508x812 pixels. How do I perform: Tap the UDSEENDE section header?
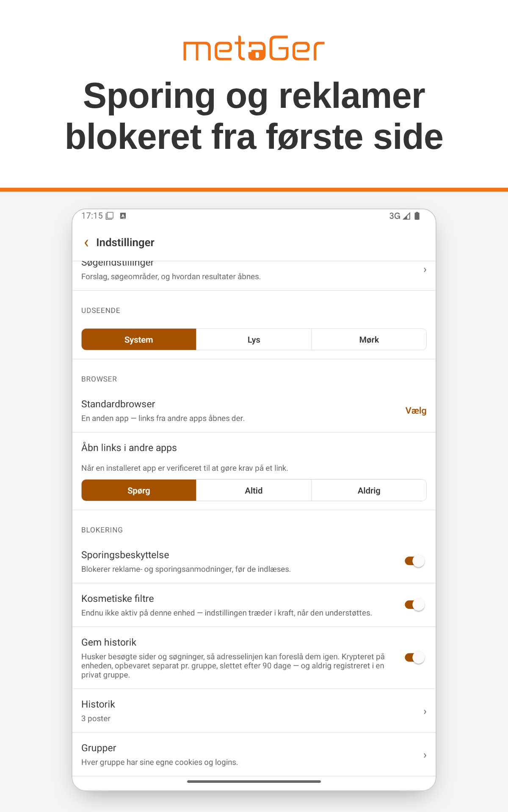101,310
